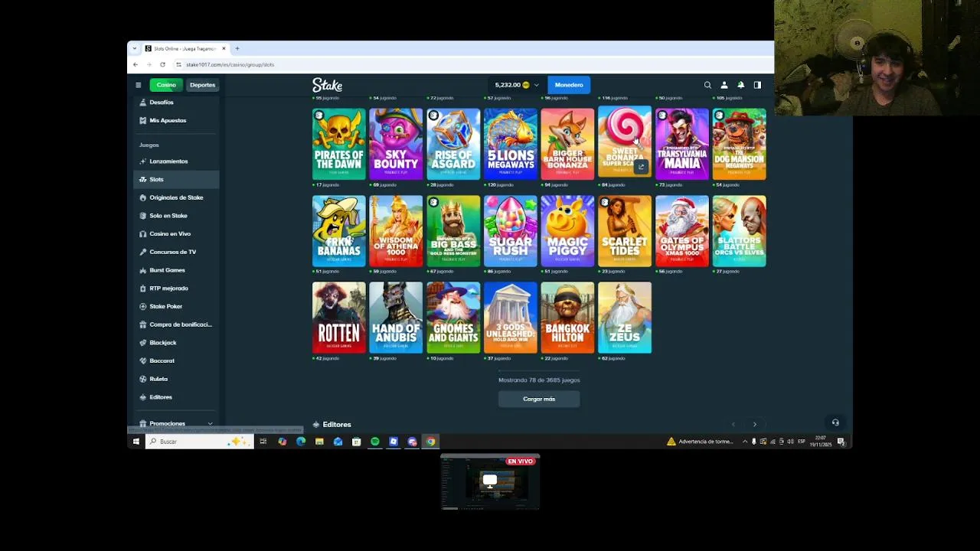Screen dimensions: 980x551
Task: Select Slots in the sidebar
Action: click(x=177, y=179)
